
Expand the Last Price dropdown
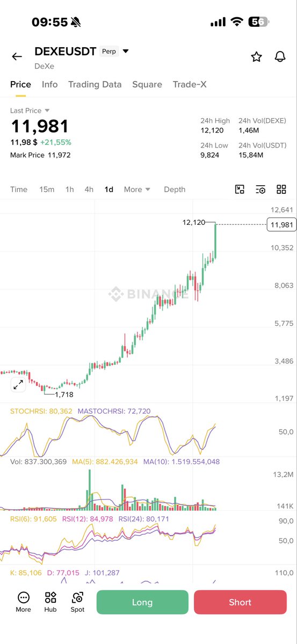tap(30, 111)
